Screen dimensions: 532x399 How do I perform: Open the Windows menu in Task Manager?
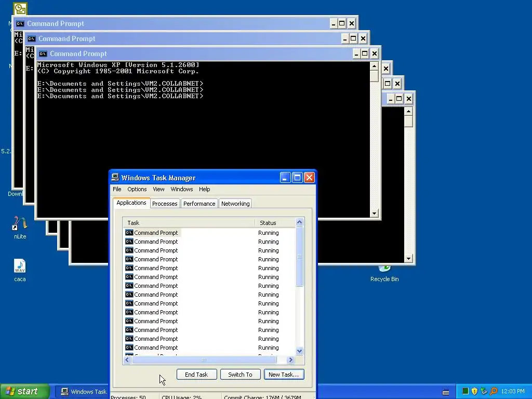181,189
